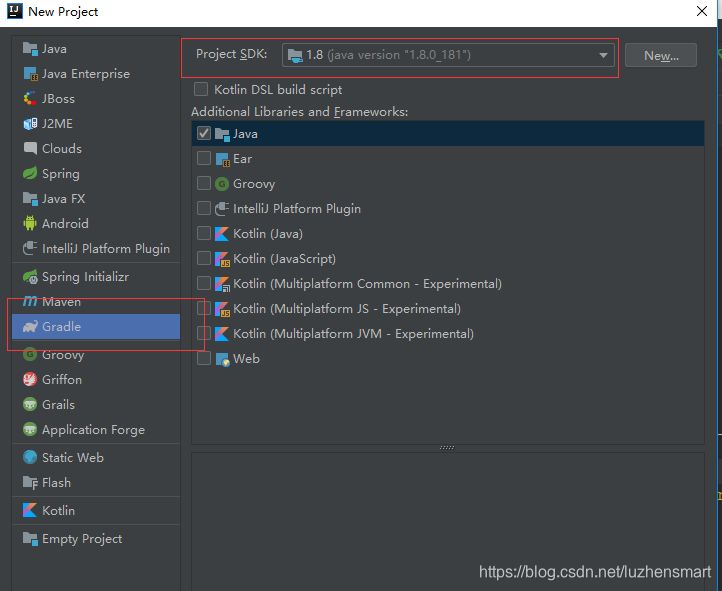Pick the J2ME project type icon

click(x=30, y=124)
